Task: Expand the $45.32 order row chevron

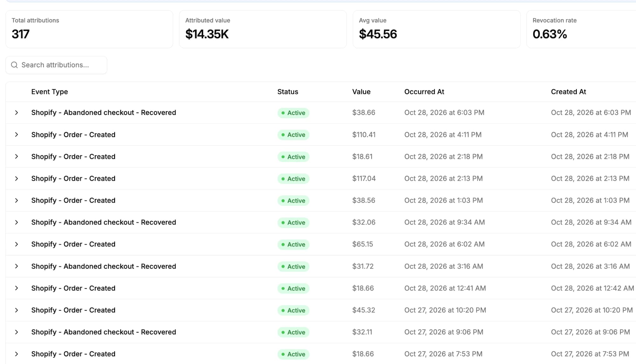Action: click(x=17, y=310)
